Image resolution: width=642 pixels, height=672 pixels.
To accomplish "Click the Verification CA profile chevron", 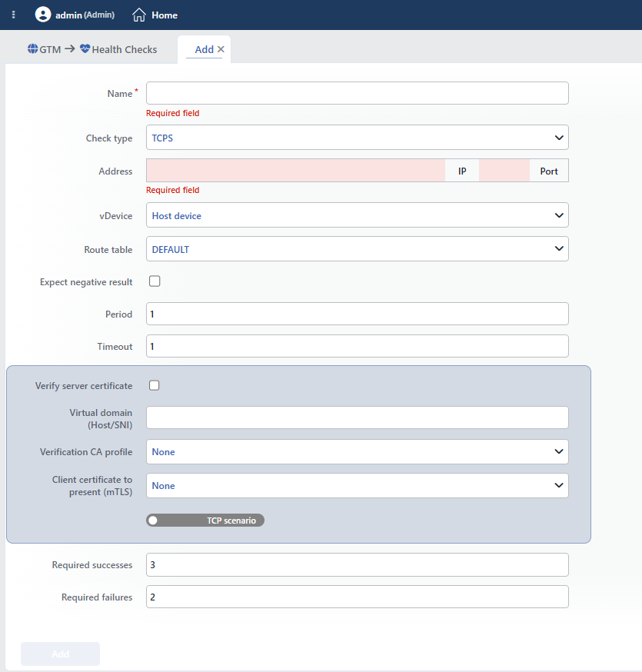I will tap(559, 451).
